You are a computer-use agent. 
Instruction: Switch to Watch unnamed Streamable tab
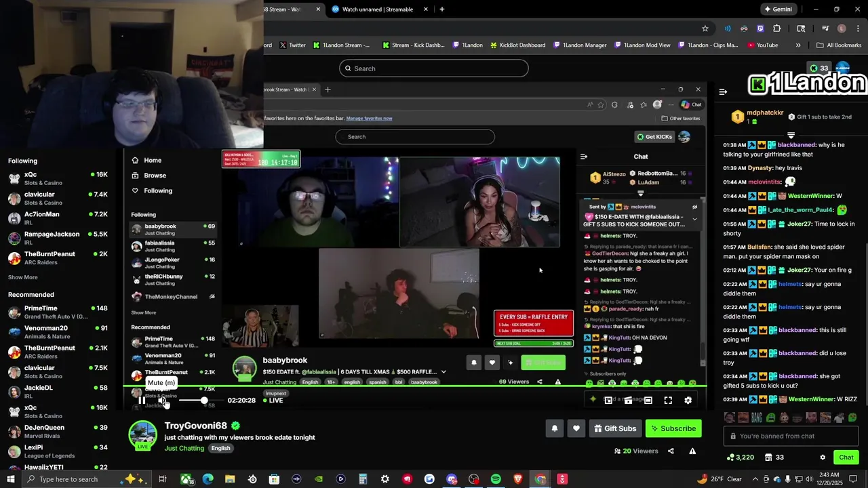click(x=378, y=9)
